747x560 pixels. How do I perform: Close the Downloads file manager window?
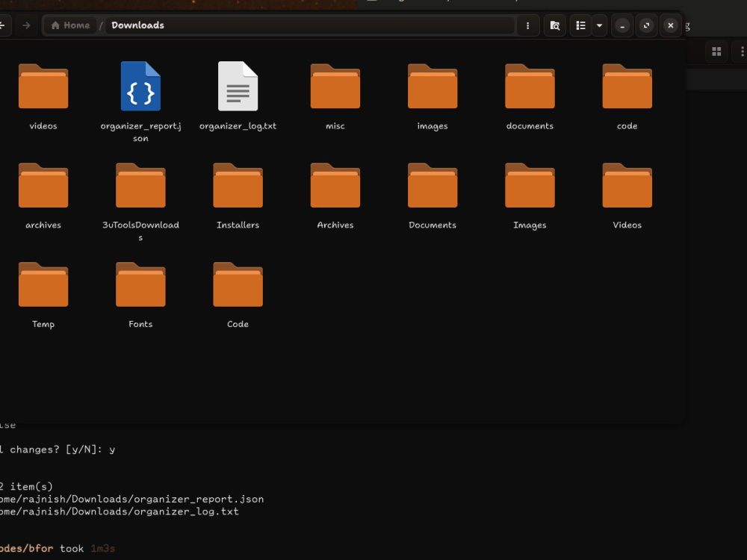click(x=671, y=25)
